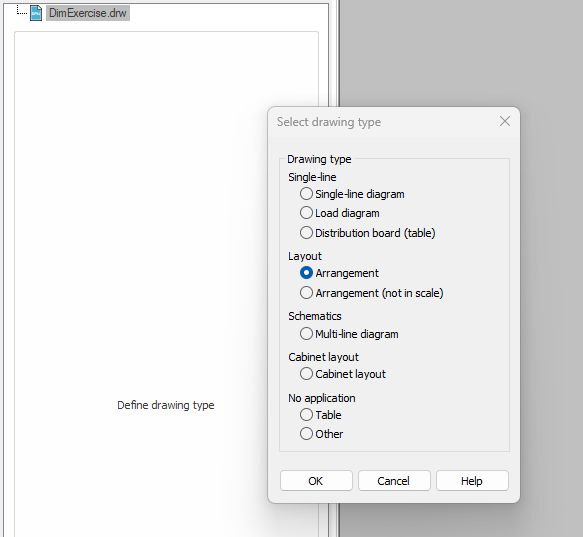Click the Define drawing type preview area
Screen dimensions: 583x537
166,283
